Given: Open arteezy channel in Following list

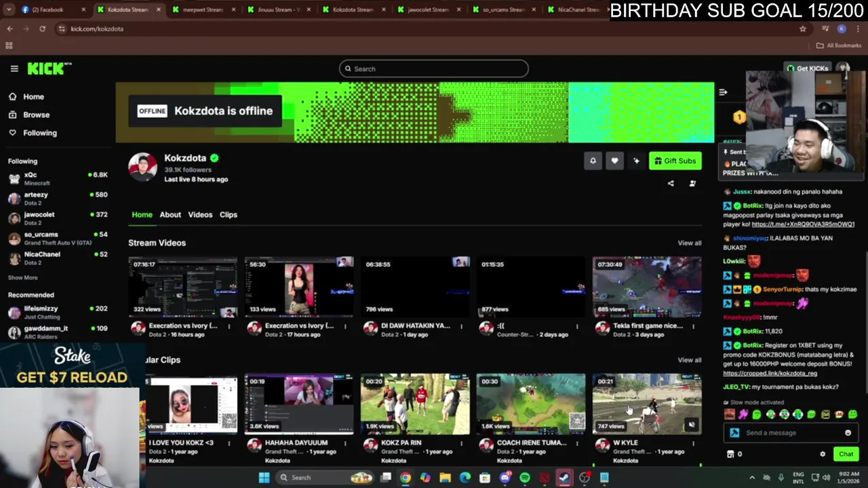Looking at the screenshot, I should (58, 198).
